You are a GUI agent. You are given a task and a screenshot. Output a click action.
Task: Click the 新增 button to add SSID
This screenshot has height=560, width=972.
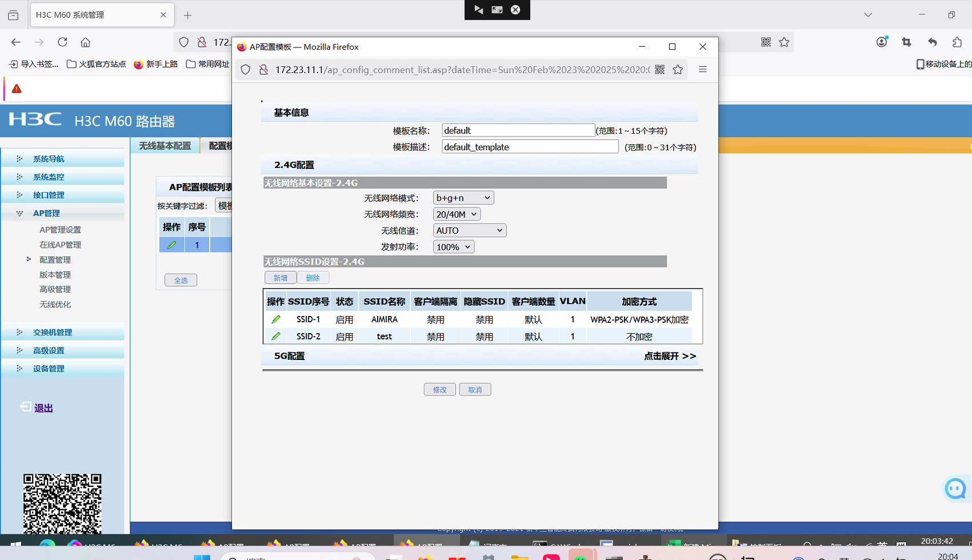pyautogui.click(x=280, y=278)
